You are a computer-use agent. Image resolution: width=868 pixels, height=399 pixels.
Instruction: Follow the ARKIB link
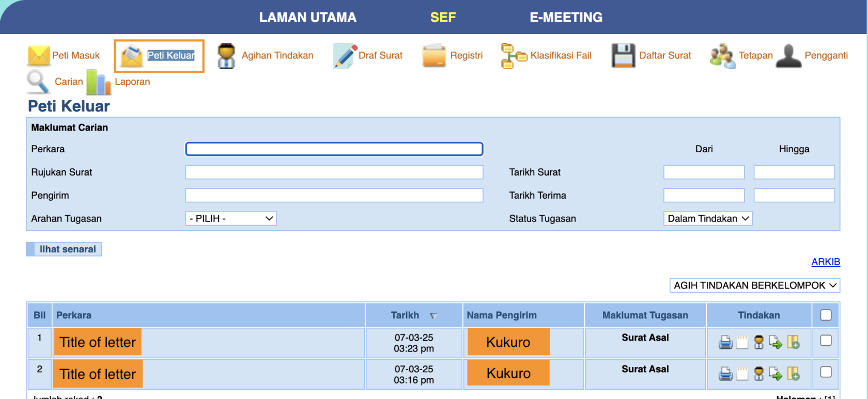[x=825, y=262]
